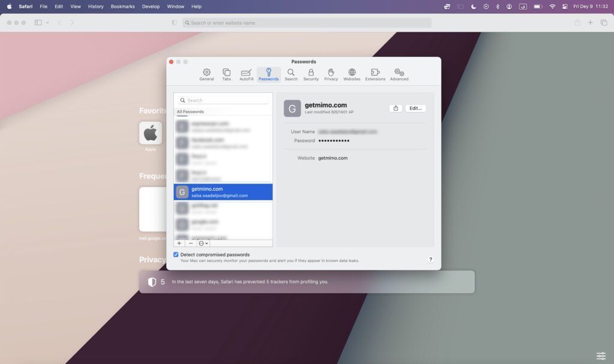This screenshot has width=614, height=364.
Task: Check the battery status icon
Action: [538, 6]
